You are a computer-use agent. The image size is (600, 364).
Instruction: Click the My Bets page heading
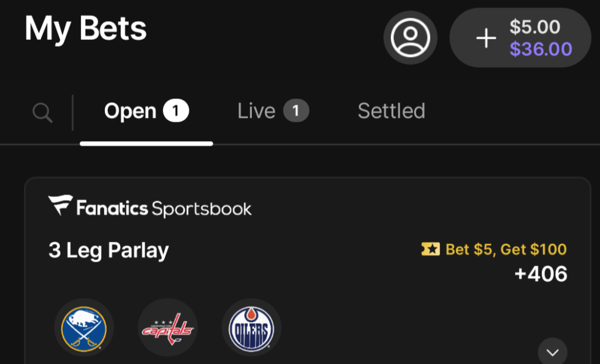[x=86, y=28]
